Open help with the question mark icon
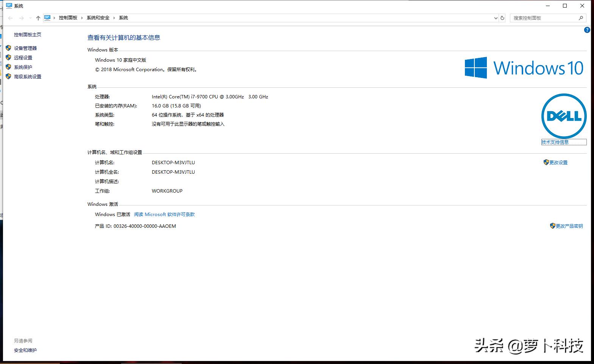The height and width of the screenshot is (364, 594). click(587, 30)
